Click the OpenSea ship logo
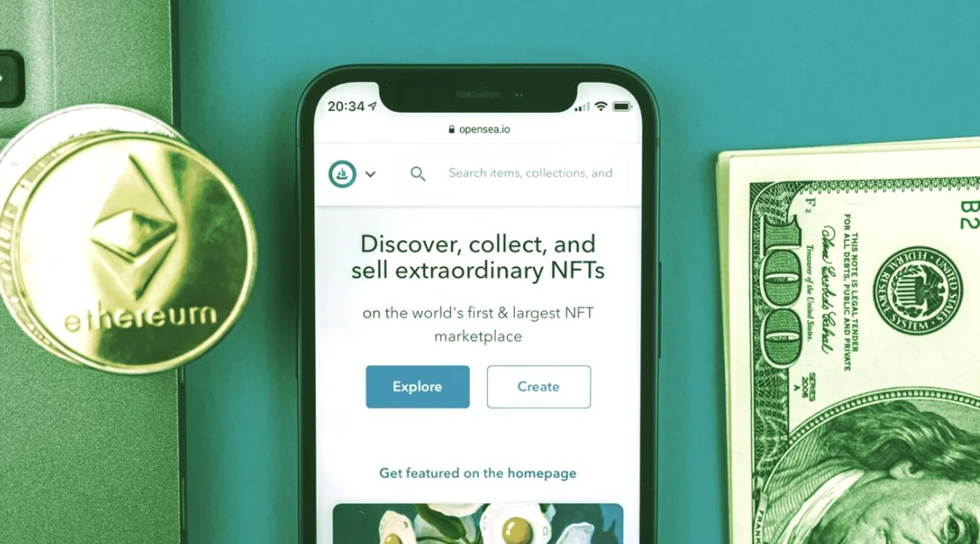Image resolution: width=980 pixels, height=544 pixels. click(x=342, y=174)
